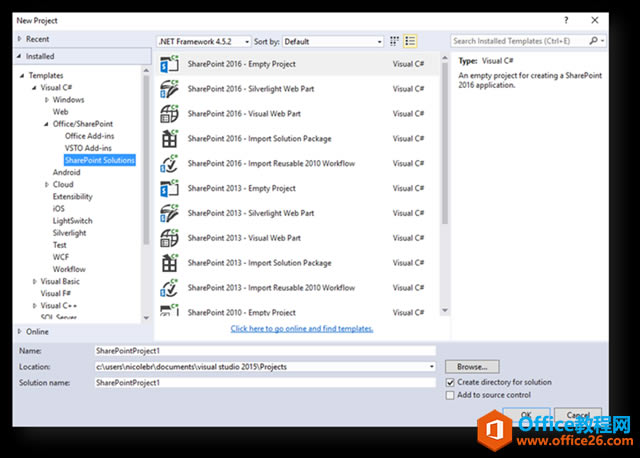Viewport: 640px width, 458px height.
Task: Click the Solution name input field
Action: [265, 382]
